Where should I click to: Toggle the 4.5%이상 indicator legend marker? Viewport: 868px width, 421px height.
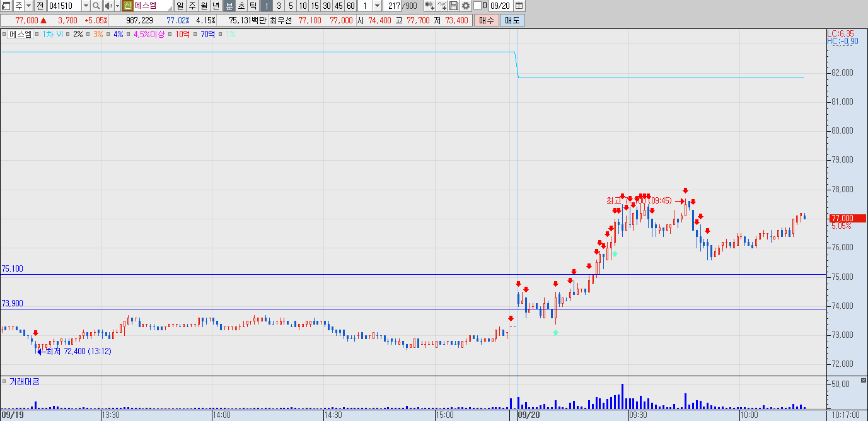[x=128, y=34]
